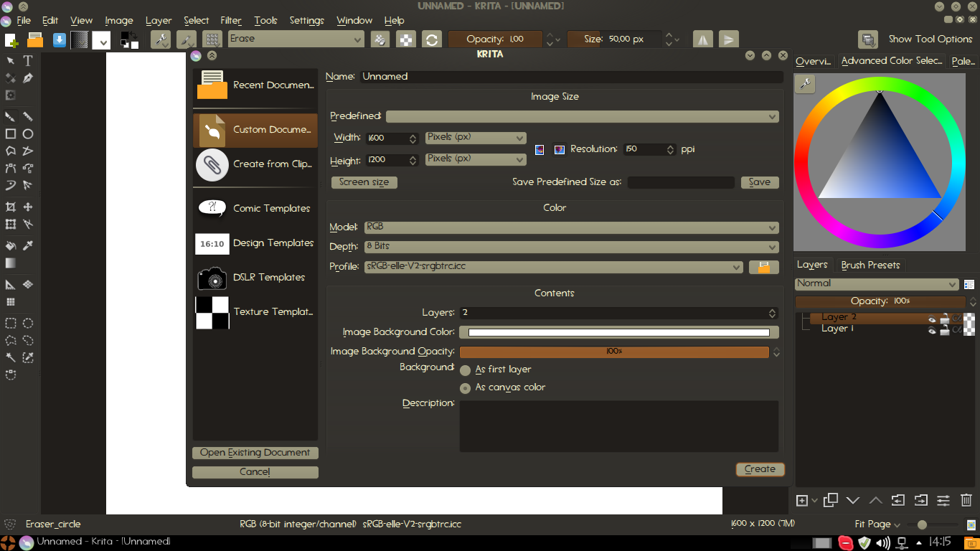
Task: Open layer properties sliders icon
Action: tap(943, 500)
